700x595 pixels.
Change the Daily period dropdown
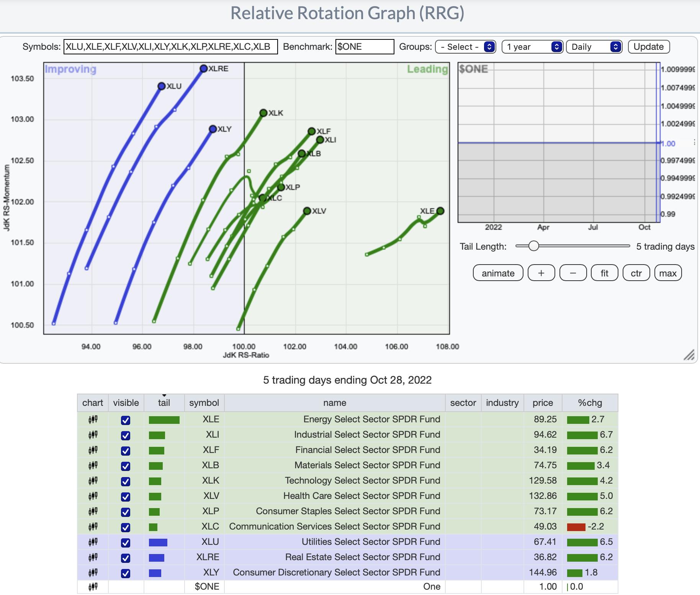pos(594,47)
